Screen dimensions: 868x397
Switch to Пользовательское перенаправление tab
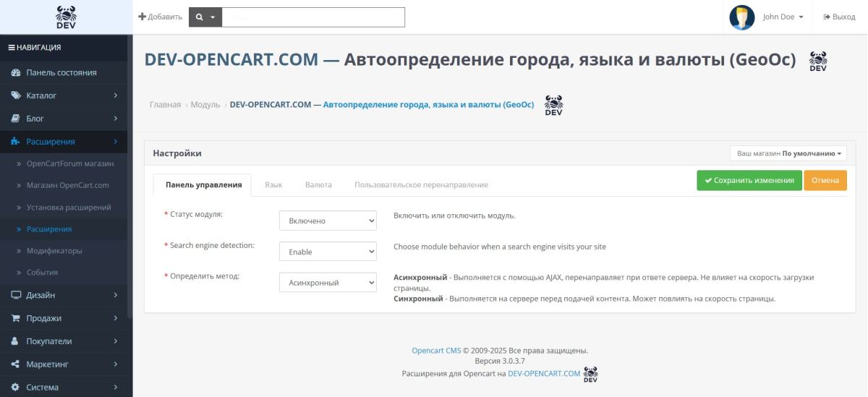(x=421, y=184)
